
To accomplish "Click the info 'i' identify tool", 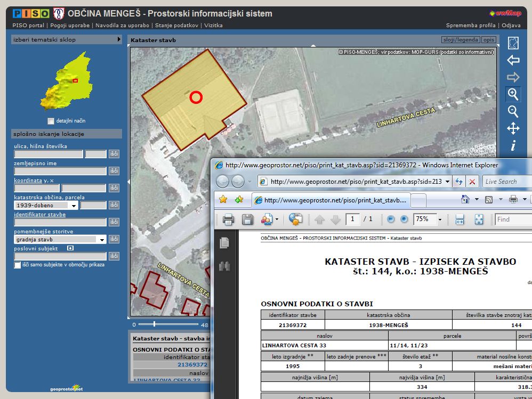I will pos(513,145).
